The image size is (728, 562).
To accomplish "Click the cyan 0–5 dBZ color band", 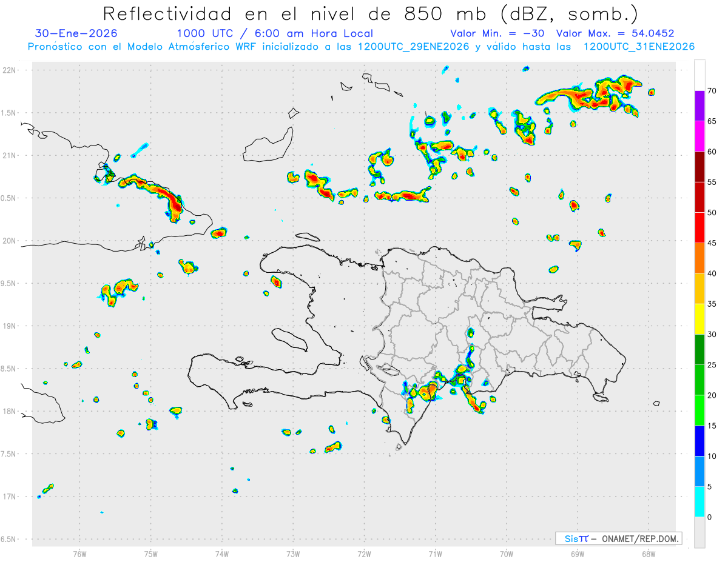I will (x=699, y=502).
